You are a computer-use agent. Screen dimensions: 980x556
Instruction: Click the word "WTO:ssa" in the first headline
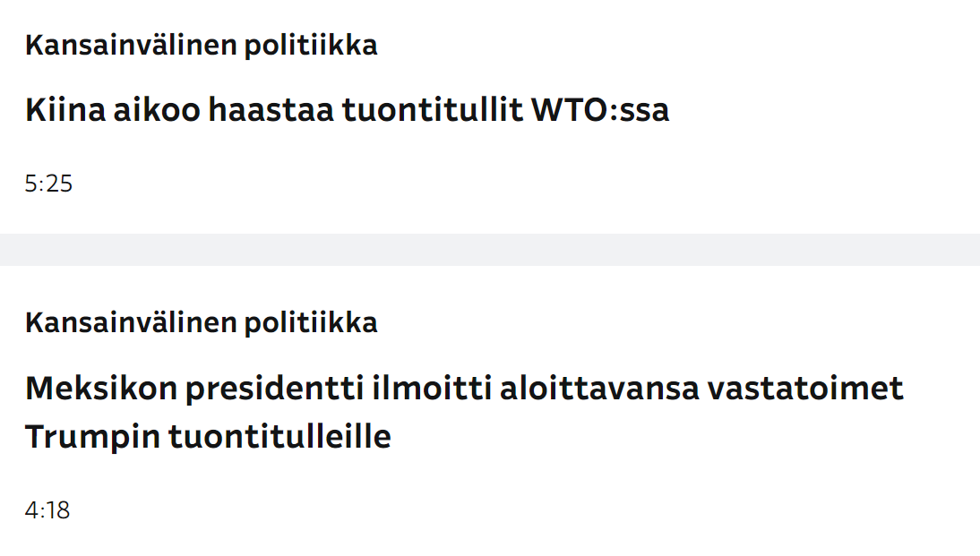click(x=600, y=111)
